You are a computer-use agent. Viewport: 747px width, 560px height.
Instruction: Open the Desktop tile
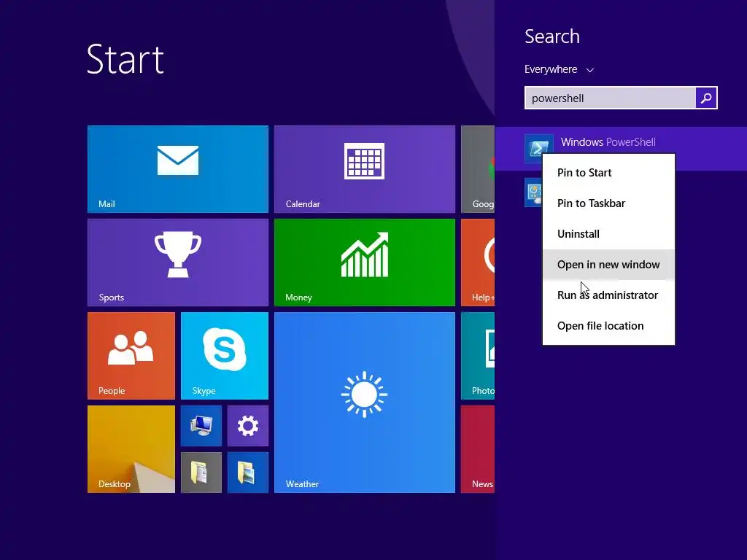(x=131, y=449)
